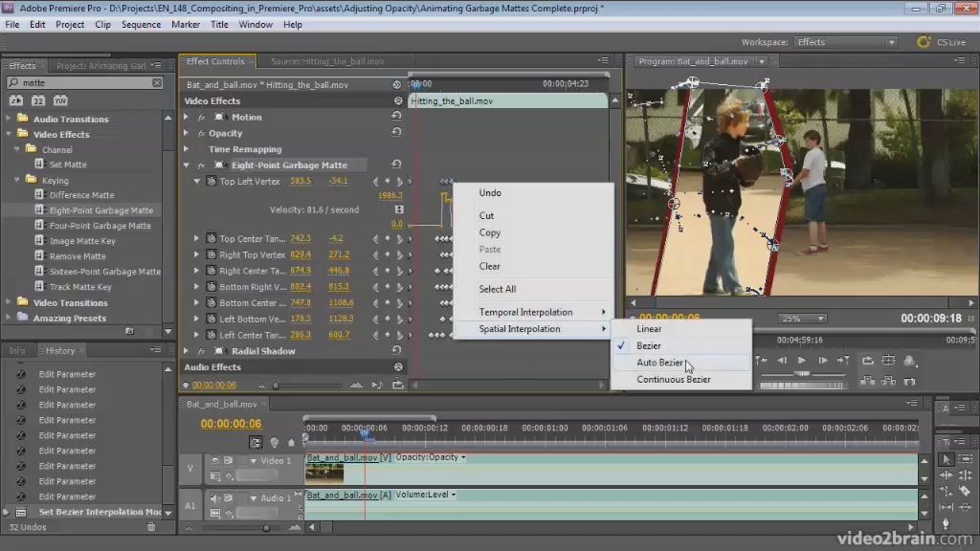Filter by accelerated effects icon
Viewport: 980px width, 551px height.
(x=15, y=100)
